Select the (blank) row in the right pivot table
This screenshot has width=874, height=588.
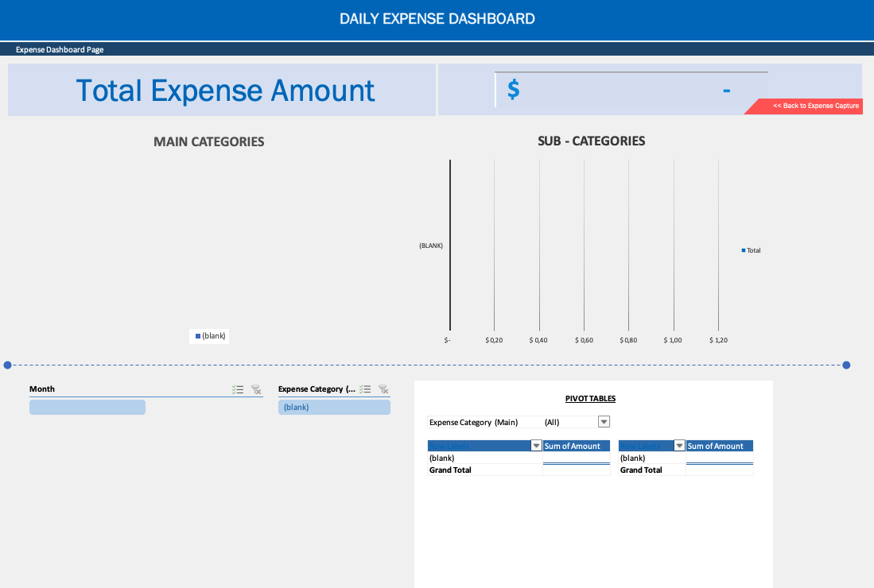point(651,458)
